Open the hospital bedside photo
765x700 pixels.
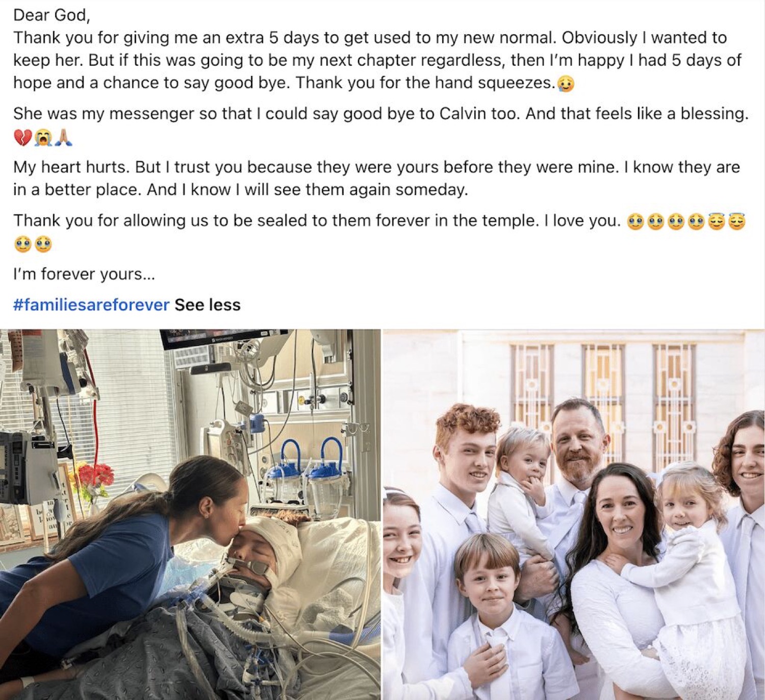tap(190, 514)
